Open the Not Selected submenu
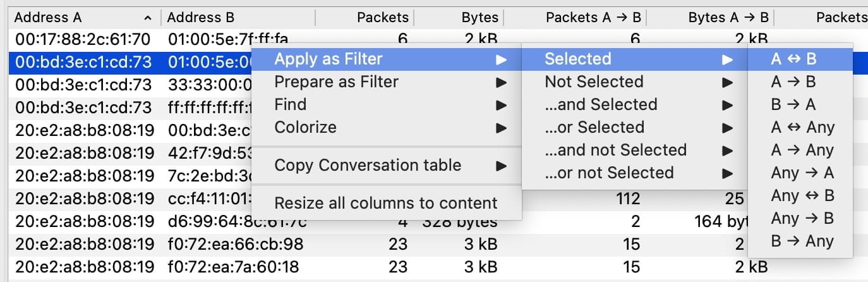This screenshot has width=868, height=282. pos(594,82)
